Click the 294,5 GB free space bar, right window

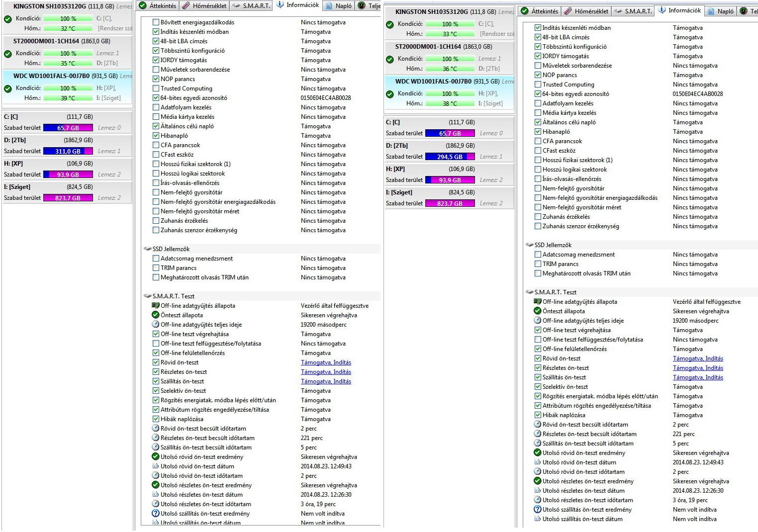point(450,157)
